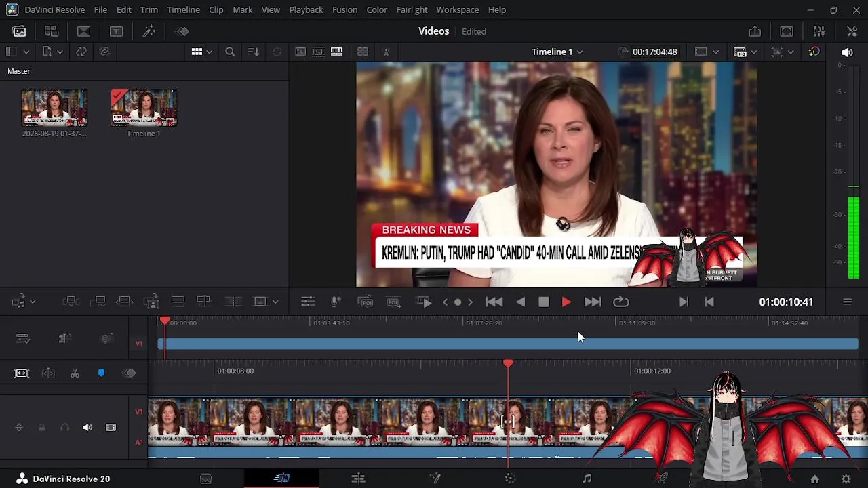Viewport: 868px width, 488px height.
Task: Select the Smart Insert edit icon
Action: [x=71, y=301]
